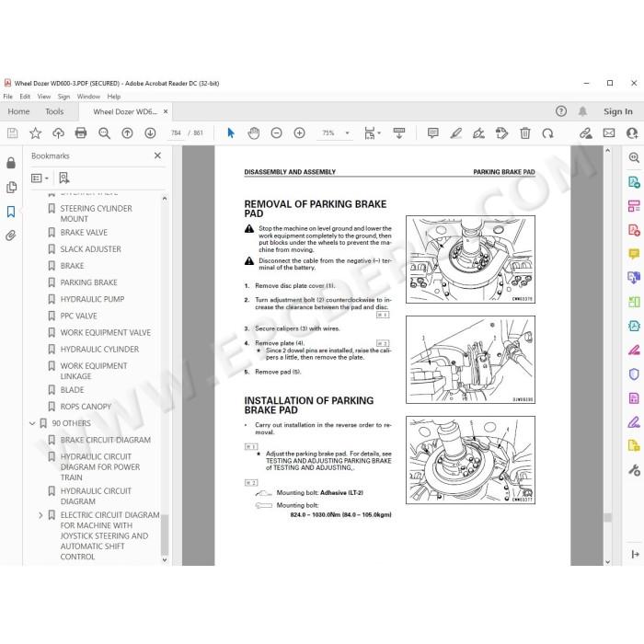Open the Comment tool in right pane
Viewport: 644px width, 644px height.
tap(634, 254)
